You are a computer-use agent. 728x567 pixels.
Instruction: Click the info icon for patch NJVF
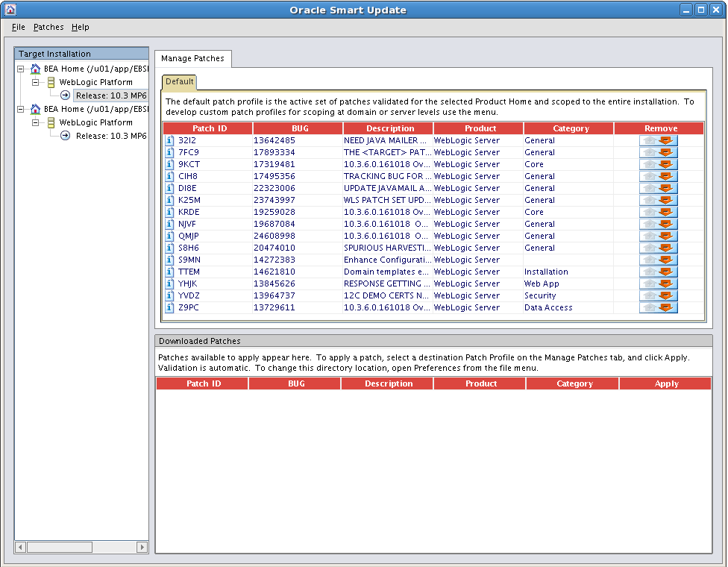click(x=170, y=224)
